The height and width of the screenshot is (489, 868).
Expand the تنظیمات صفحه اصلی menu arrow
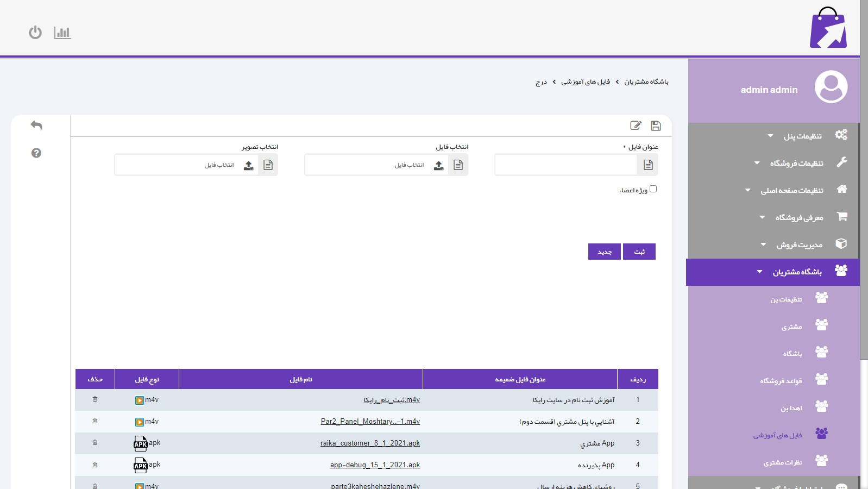coord(748,190)
